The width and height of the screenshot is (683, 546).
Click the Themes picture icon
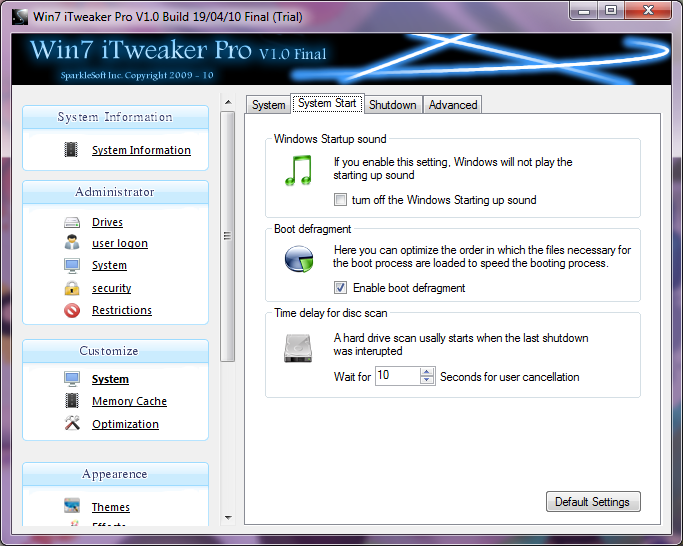(x=72, y=506)
